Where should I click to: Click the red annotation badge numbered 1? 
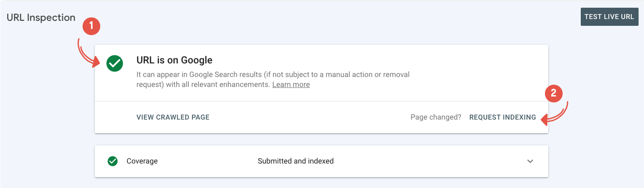[91, 26]
